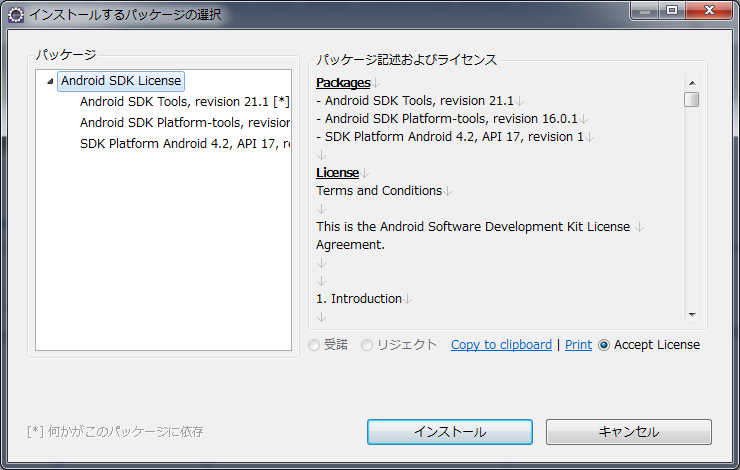The image size is (740, 470).
Task: Select Android SDK License tree item
Action: [121, 81]
